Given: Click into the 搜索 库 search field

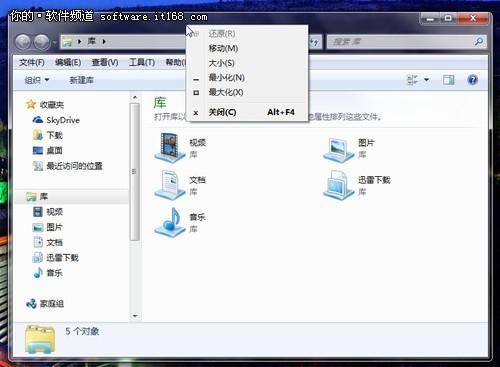Looking at the screenshot, I should tap(400, 42).
